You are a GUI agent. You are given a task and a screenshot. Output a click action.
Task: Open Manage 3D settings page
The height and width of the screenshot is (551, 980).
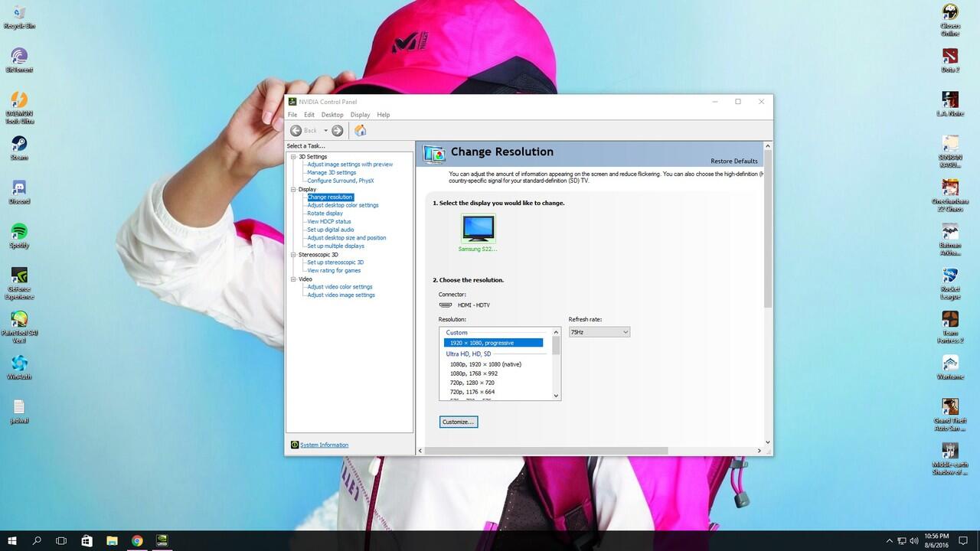click(332, 172)
